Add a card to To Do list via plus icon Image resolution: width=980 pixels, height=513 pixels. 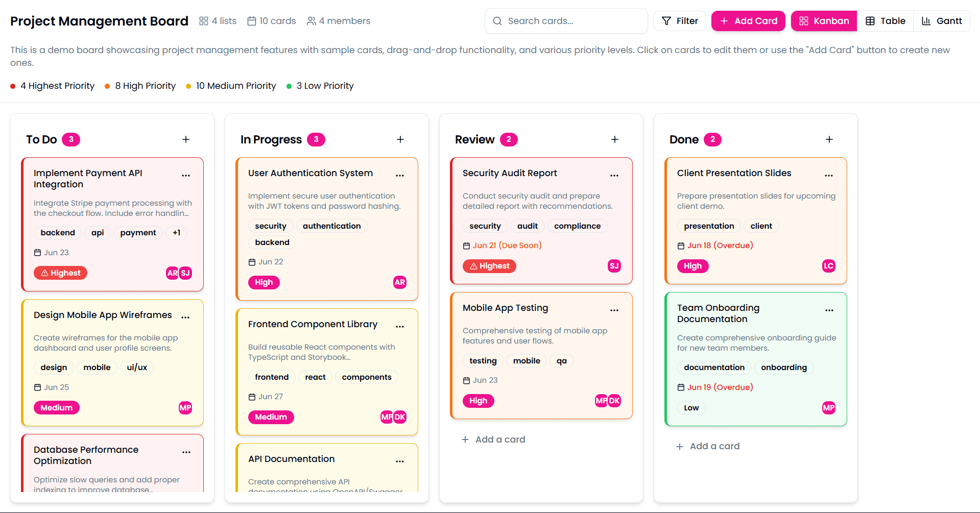coord(186,139)
